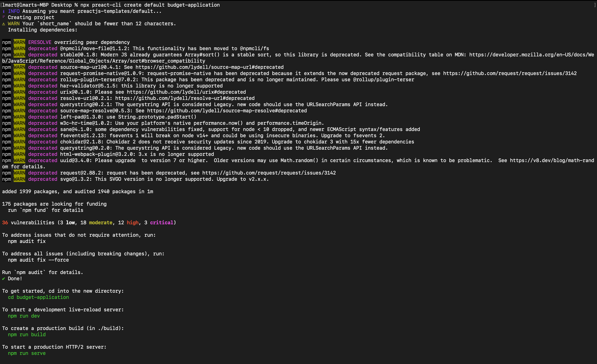Click the green cd budget-application command

(38, 297)
